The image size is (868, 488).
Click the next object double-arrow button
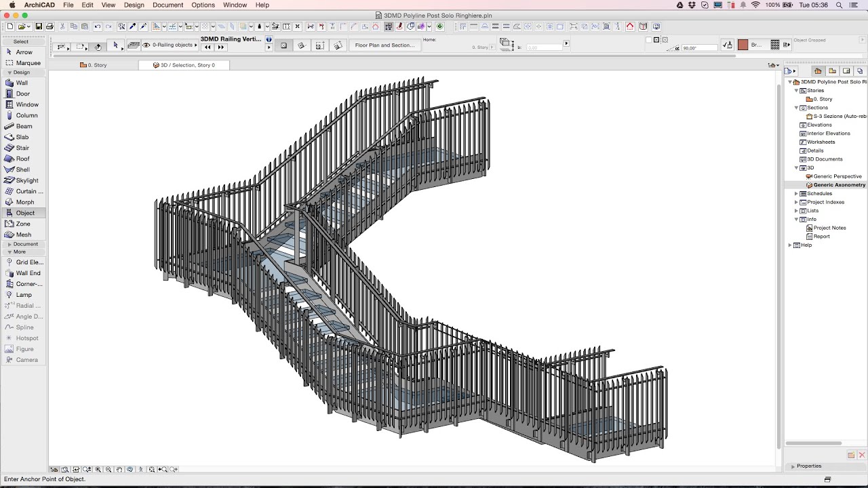pyautogui.click(x=220, y=47)
